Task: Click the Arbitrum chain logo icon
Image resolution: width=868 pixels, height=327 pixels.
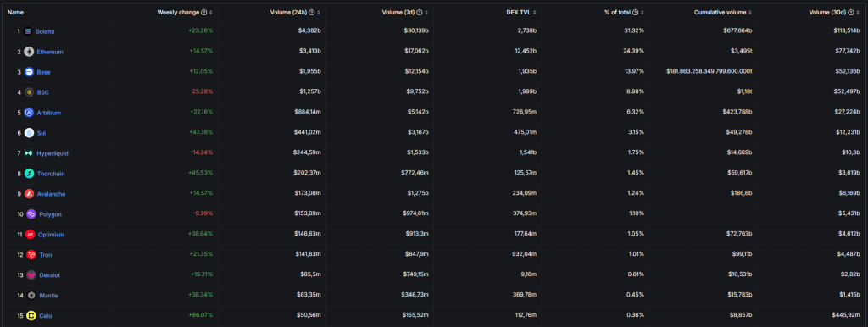Action: coord(30,113)
